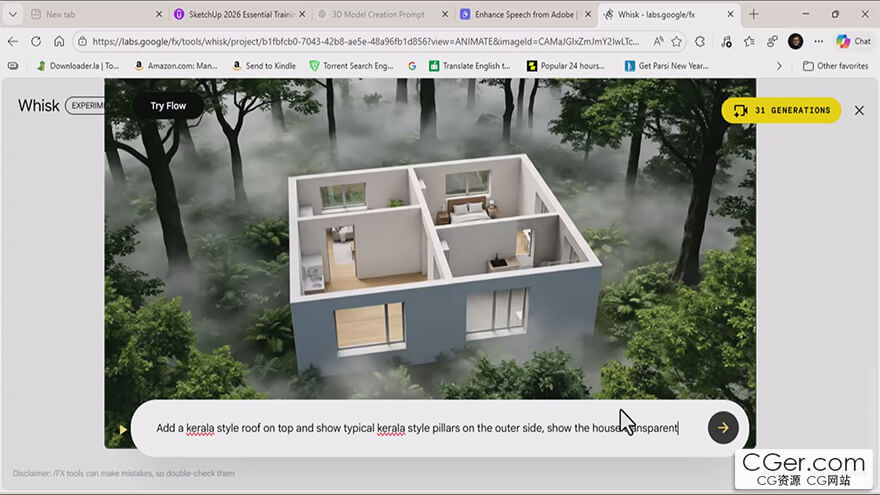Add this page to favorites star icon
This screenshot has height=495, width=880.
(x=677, y=42)
